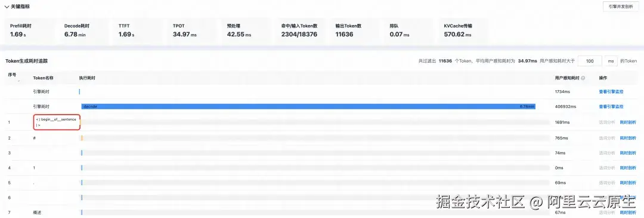
Task: Click the Token名称 column header
Action: (x=43, y=78)
